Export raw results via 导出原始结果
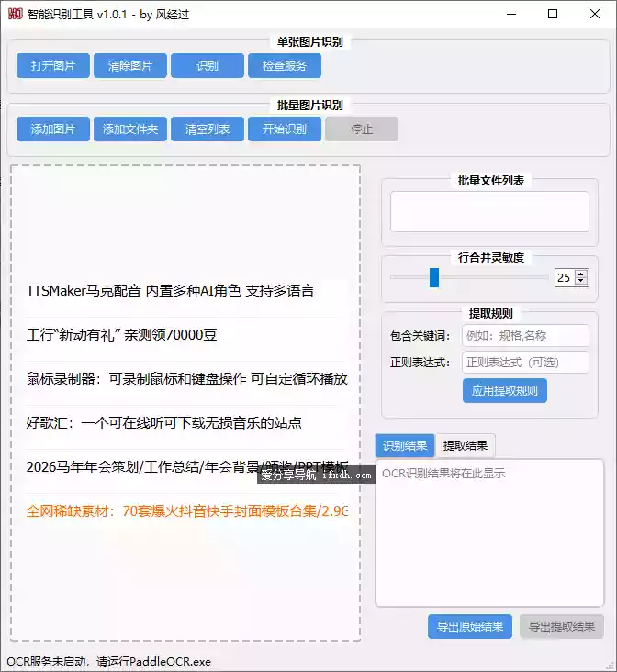Viewport: 617px width, 672px height. click(x=470, y=627)
